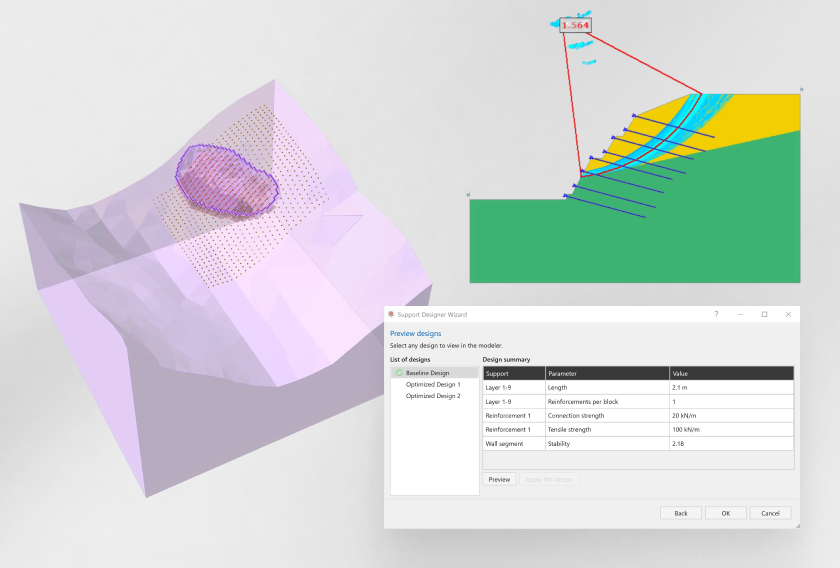
Task: Select Baseline Design in the list
Action: coord(427,373)
